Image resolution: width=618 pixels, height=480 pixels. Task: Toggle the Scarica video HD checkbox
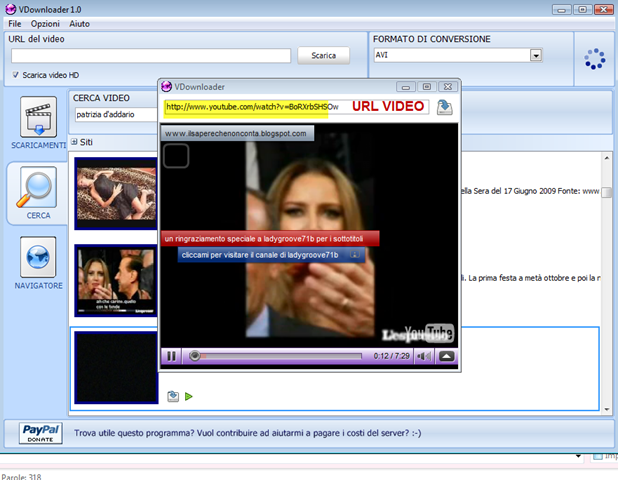(x=15, y=75)
